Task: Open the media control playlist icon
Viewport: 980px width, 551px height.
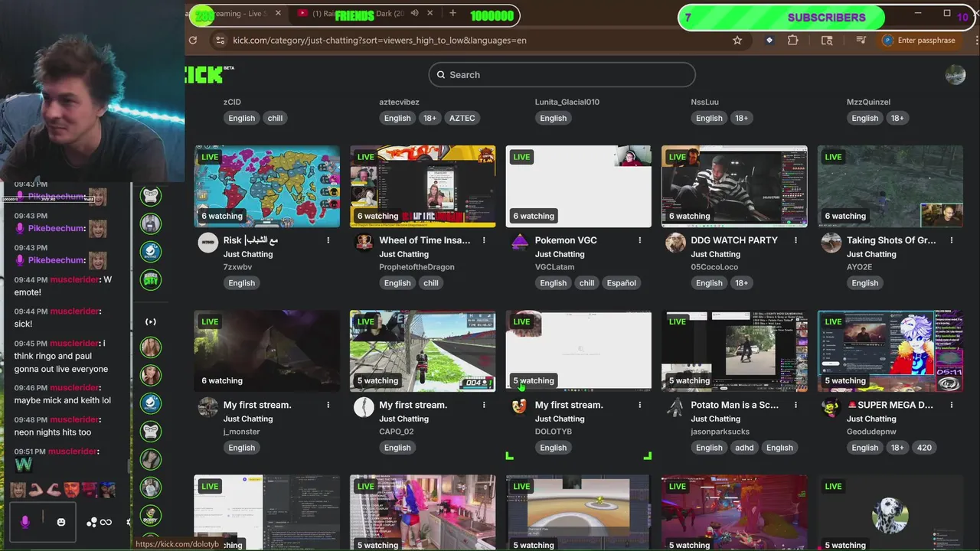Action: click(861, 41)
